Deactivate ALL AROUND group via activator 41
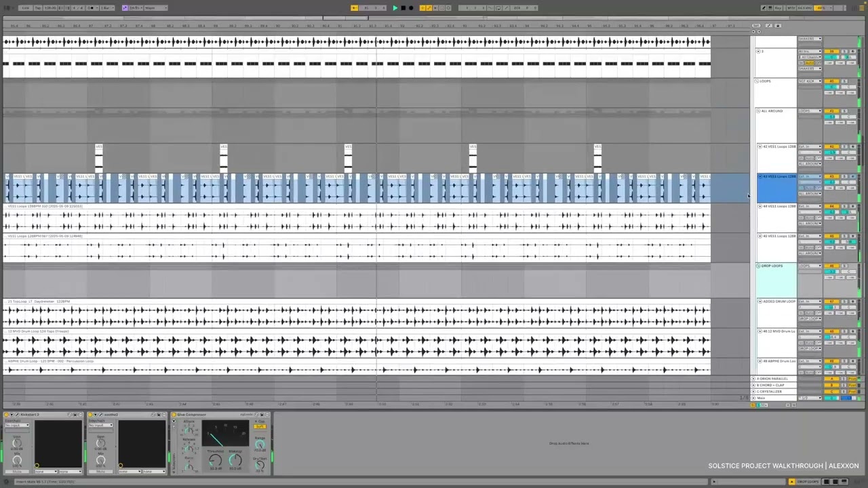This screenshot has width=868, height=488. [x=831, y=111]
